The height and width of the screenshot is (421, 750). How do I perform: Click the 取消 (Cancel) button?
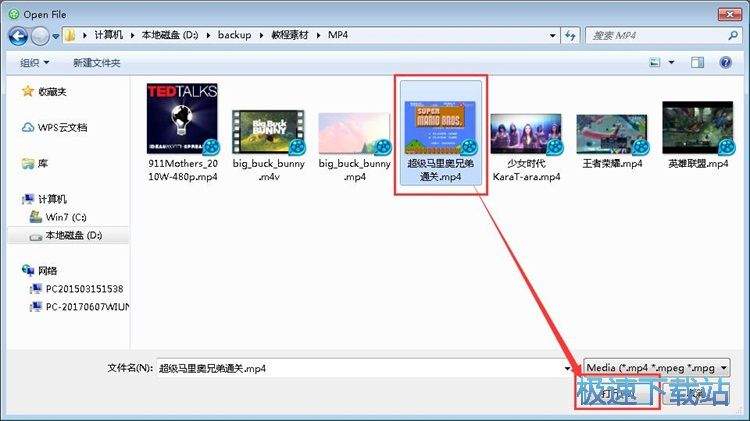(697, 395)
